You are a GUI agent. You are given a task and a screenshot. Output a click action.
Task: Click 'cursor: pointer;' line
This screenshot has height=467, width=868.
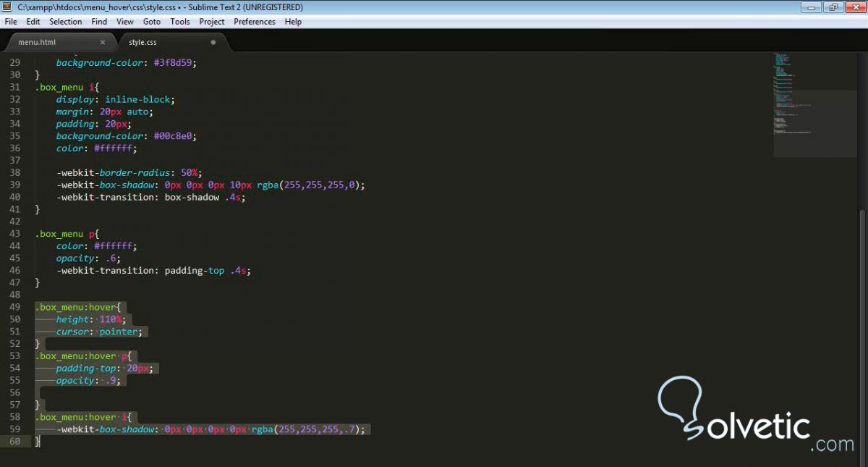[101, 332]
